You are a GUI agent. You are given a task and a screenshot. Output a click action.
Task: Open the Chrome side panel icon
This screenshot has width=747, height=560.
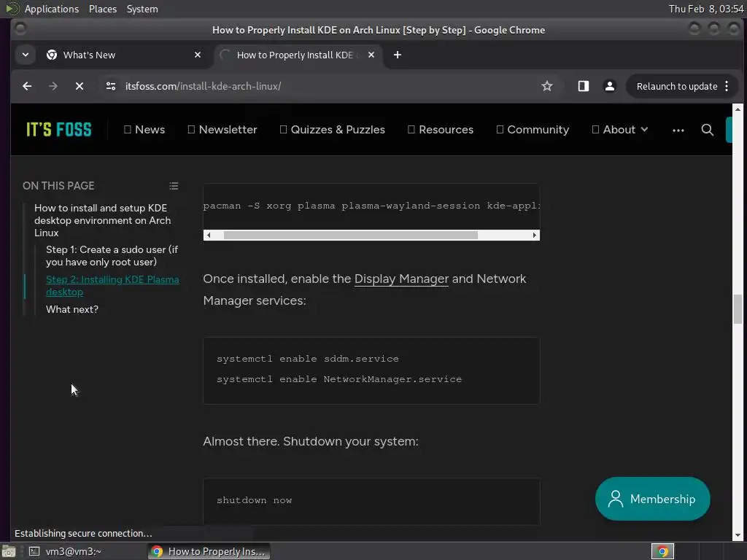point(583,86)
